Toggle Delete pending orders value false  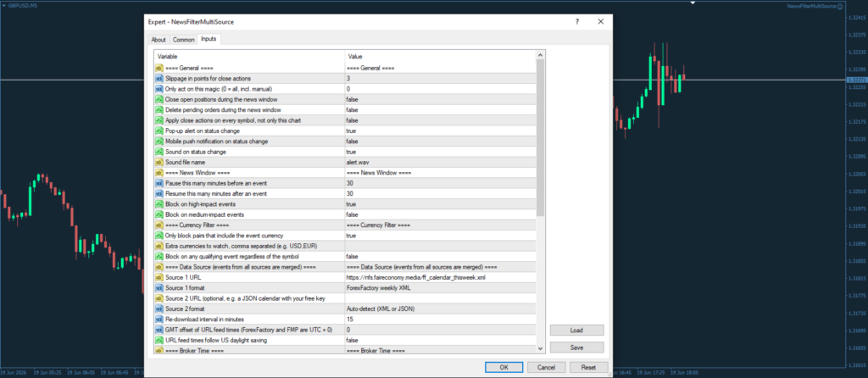(x=440, y=110)
